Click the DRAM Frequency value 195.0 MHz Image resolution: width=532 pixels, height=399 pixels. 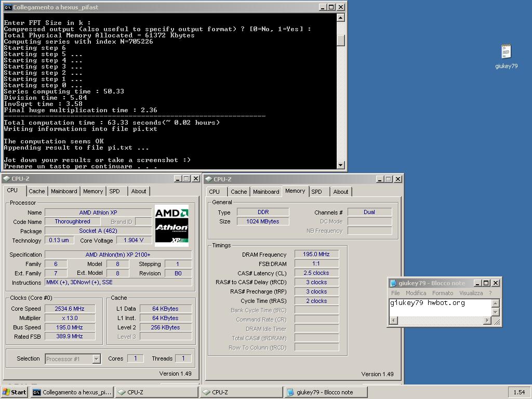[316, 254]
